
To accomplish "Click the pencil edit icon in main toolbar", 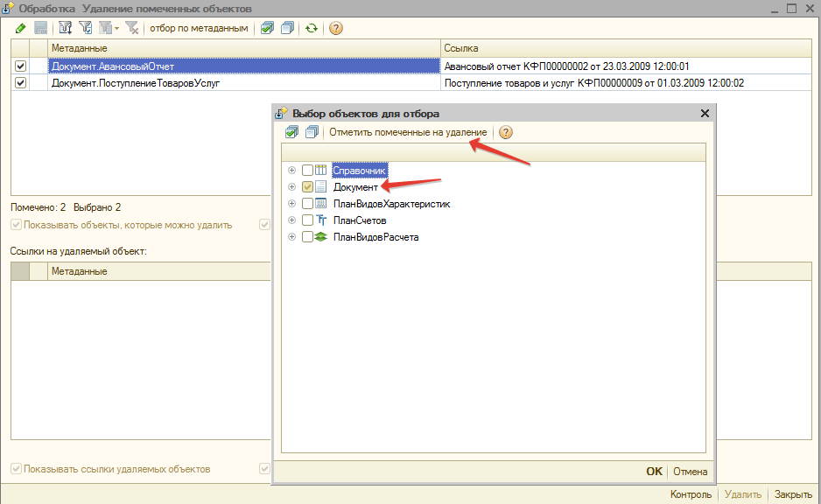I will (x=20, y=28).
